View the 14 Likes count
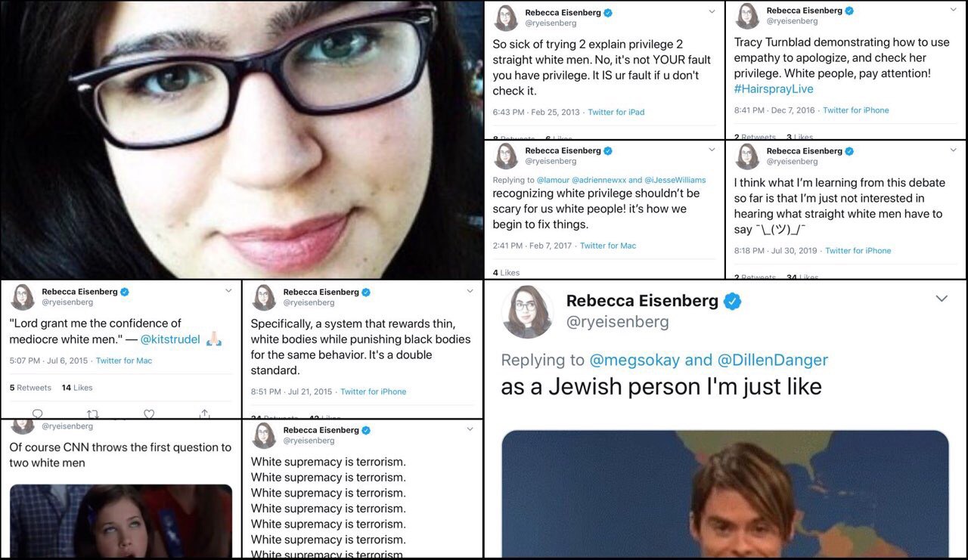The width and height of the screenshot is (968, 560). click(77, 388)
